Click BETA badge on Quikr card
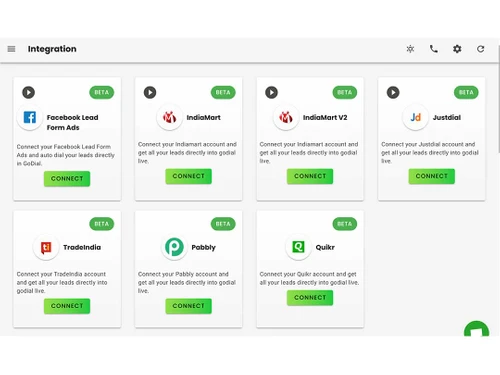 [345, 224]
